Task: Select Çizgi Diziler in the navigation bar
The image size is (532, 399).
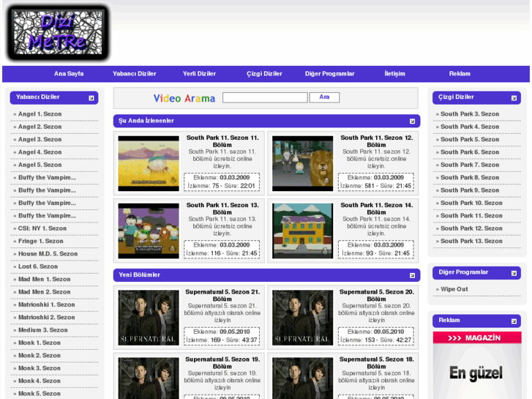Action: tap(264, 74)
